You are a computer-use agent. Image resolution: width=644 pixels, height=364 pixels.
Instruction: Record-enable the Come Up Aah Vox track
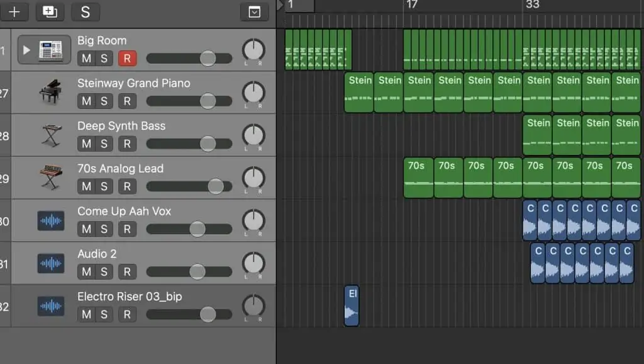(x=127, y=229)
